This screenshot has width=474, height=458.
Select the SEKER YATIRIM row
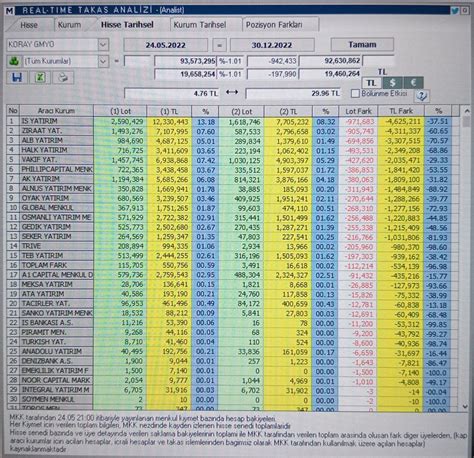point(233,237)
